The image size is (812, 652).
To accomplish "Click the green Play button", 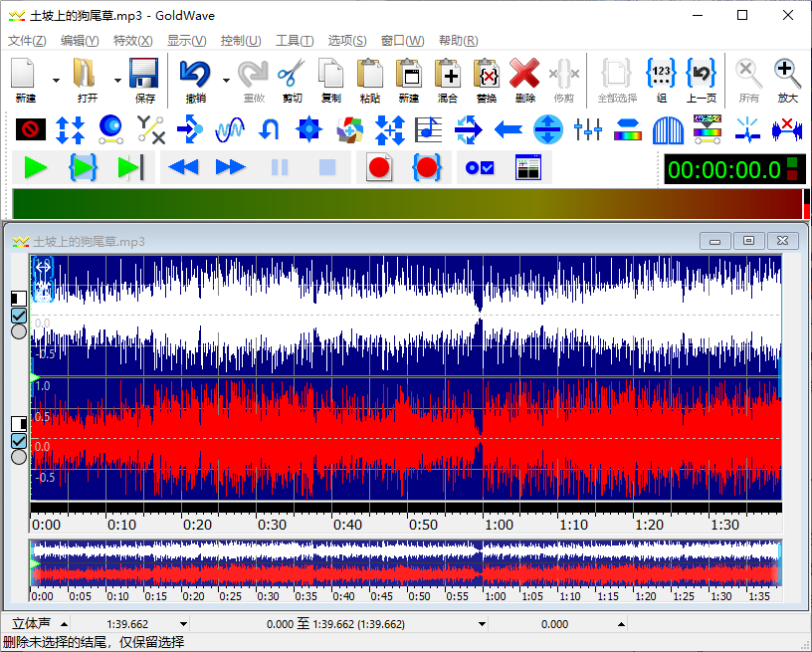I will [36, 168].
